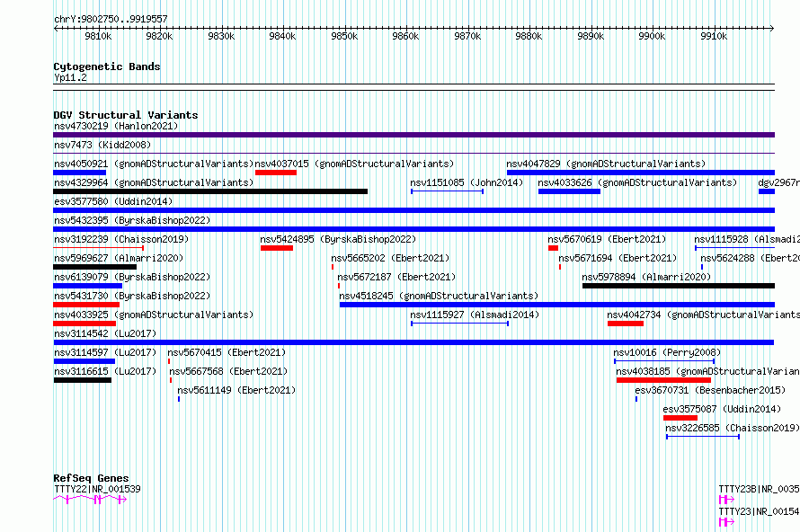The height and width of the screenshot is (532, 800).
Task: Select the nsv7473 (Kidd2008) variant label
Action: tap(102, 145)
